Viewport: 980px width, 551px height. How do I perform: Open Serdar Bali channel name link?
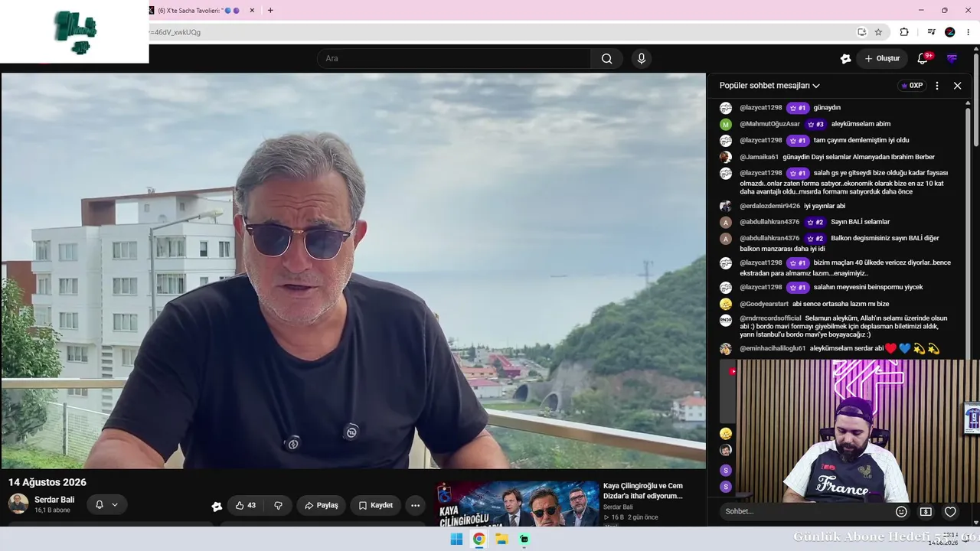pyautogui.click(x=54, y=500)
